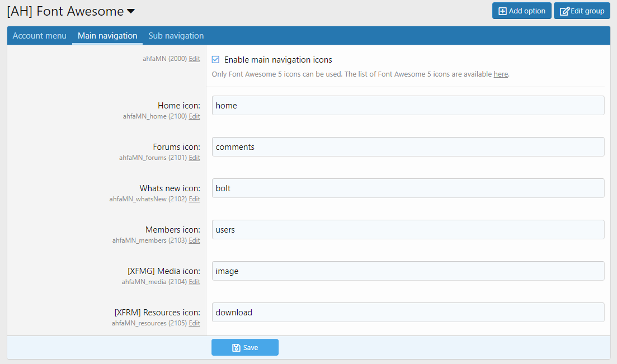Click Edit link for ahfaMN_home option
The image size is (617, 364).
pos(195,116)
